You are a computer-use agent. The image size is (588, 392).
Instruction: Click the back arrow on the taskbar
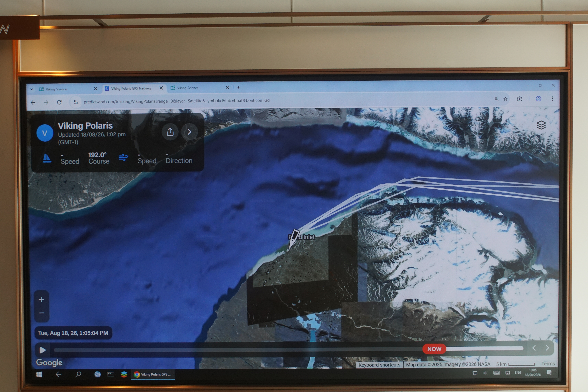pos(59,374)
